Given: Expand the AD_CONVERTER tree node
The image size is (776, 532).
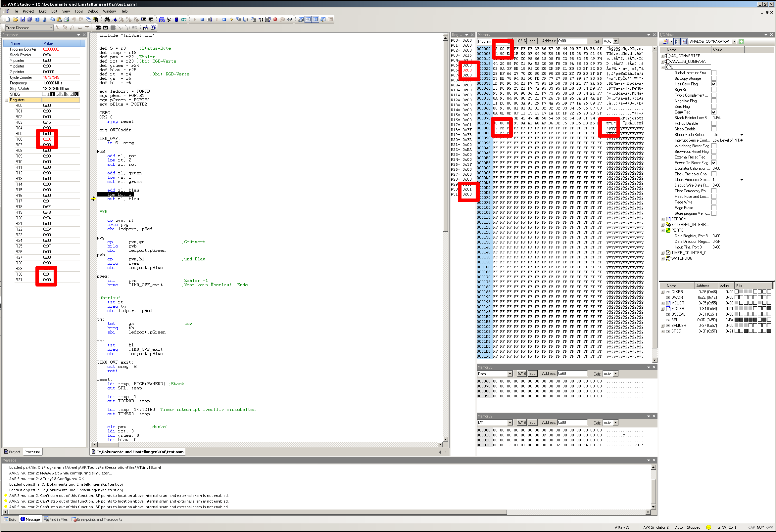Looking at the screenshot, I should [663, 56].
